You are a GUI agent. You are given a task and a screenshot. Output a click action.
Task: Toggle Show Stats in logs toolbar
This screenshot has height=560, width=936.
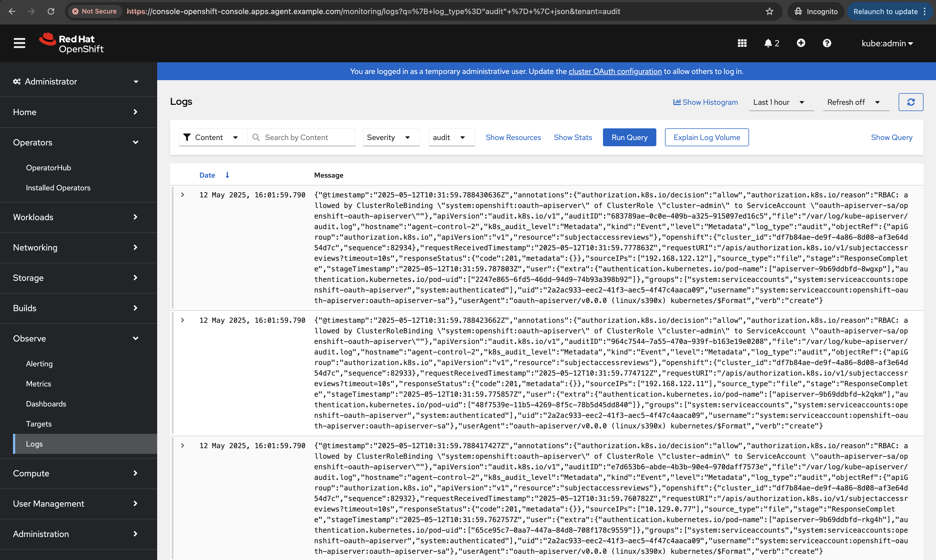coord(573,137)
